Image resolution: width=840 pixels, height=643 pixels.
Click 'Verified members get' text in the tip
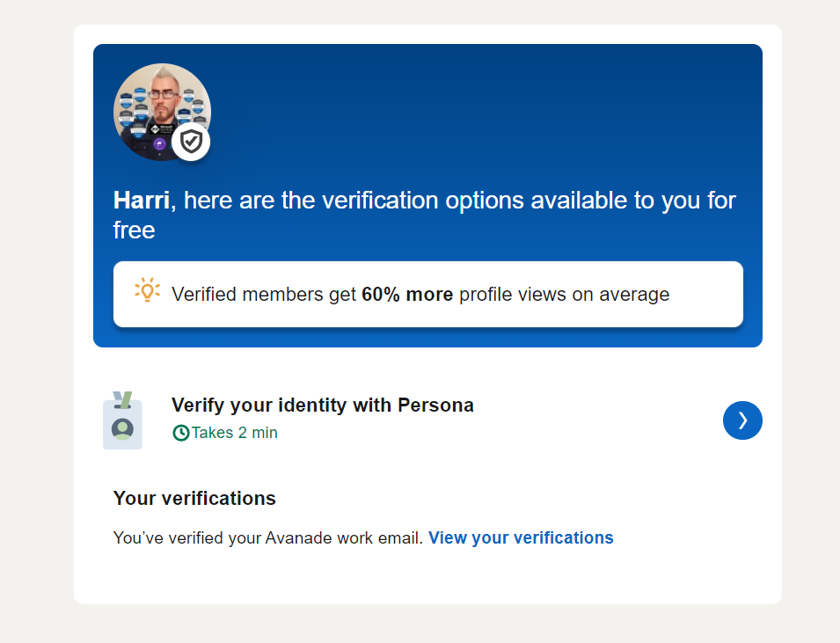[x=264, y=295]
